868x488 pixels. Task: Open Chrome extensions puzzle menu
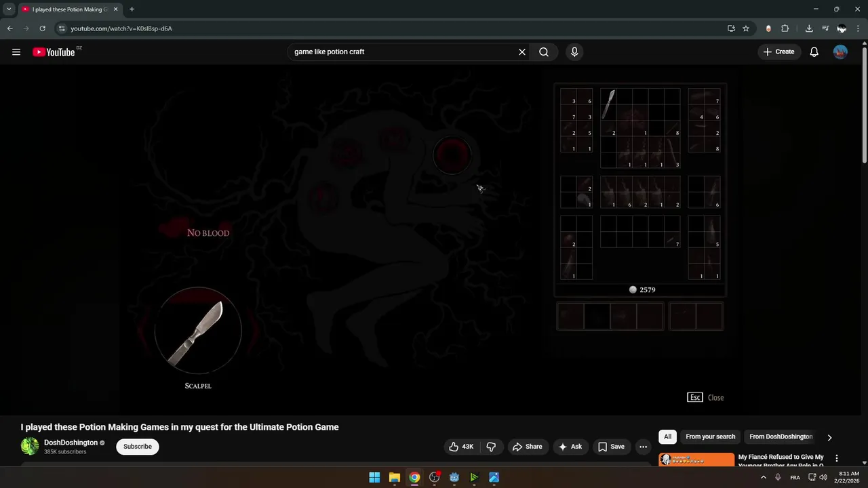click(785, 28)
